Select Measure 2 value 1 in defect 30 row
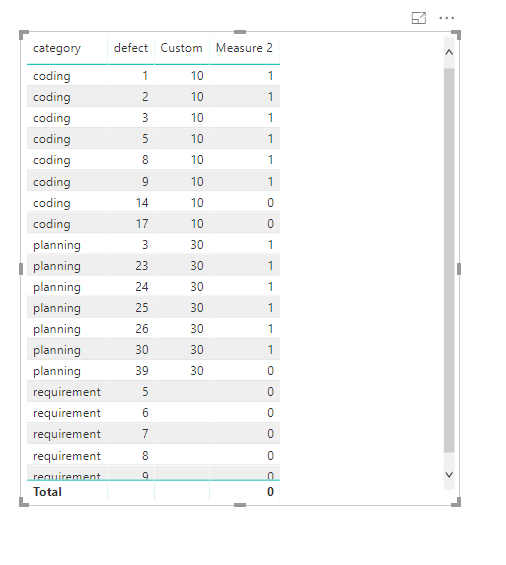Screen dimensions: 506x565 (270, 350)
